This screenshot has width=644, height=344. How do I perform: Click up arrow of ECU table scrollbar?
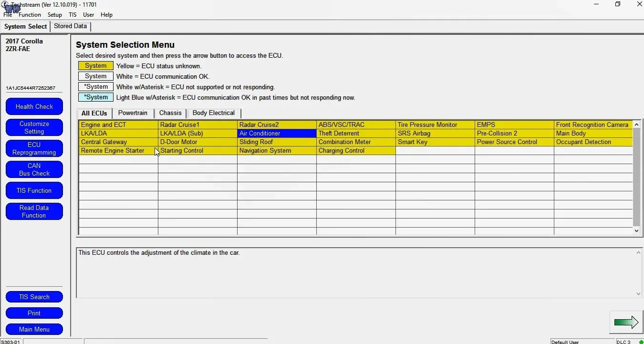pyautogui.click(x=636, y=125)
